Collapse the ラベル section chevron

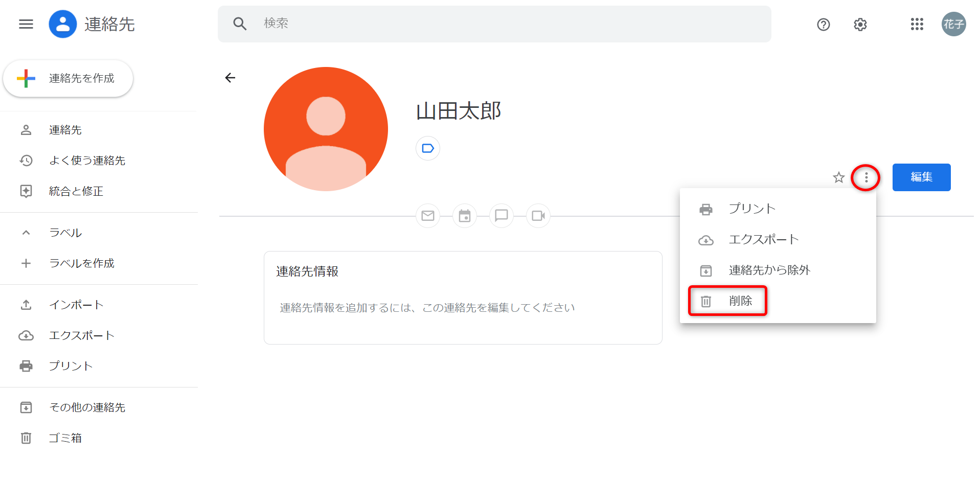point(26,233)
